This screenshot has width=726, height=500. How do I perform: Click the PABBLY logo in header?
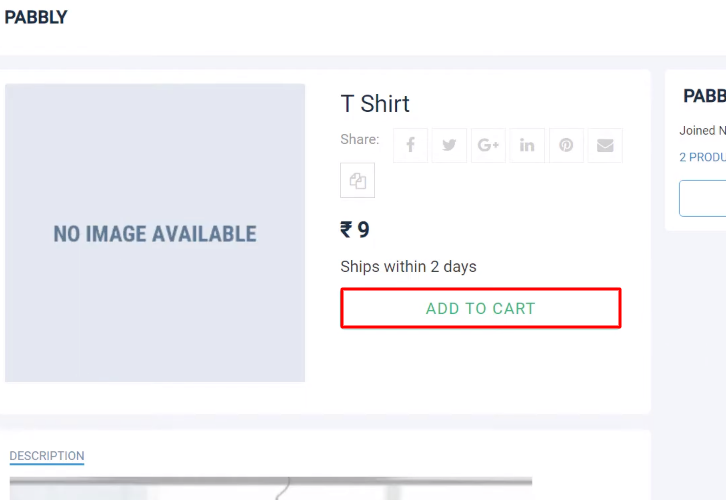pyautogui.click(x=36, y=17)
